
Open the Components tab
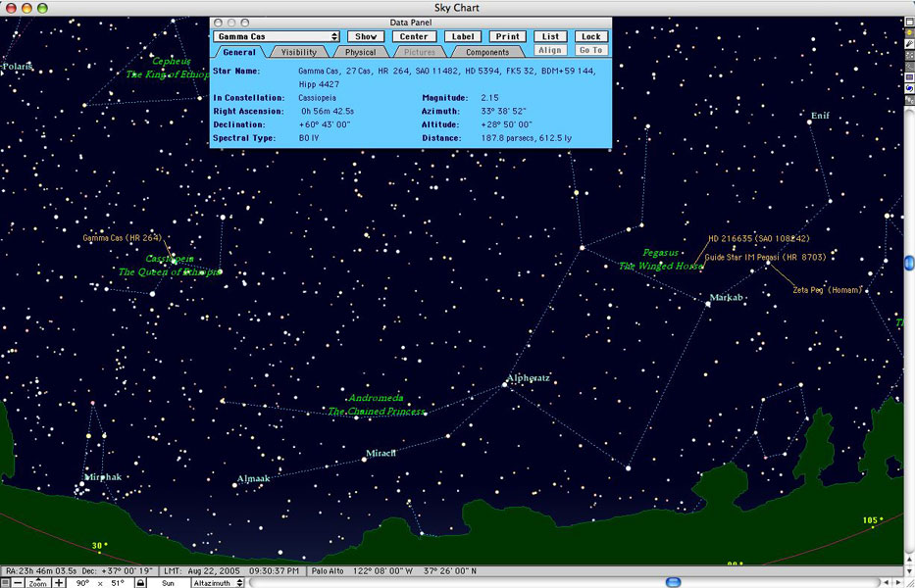(487, 52)
